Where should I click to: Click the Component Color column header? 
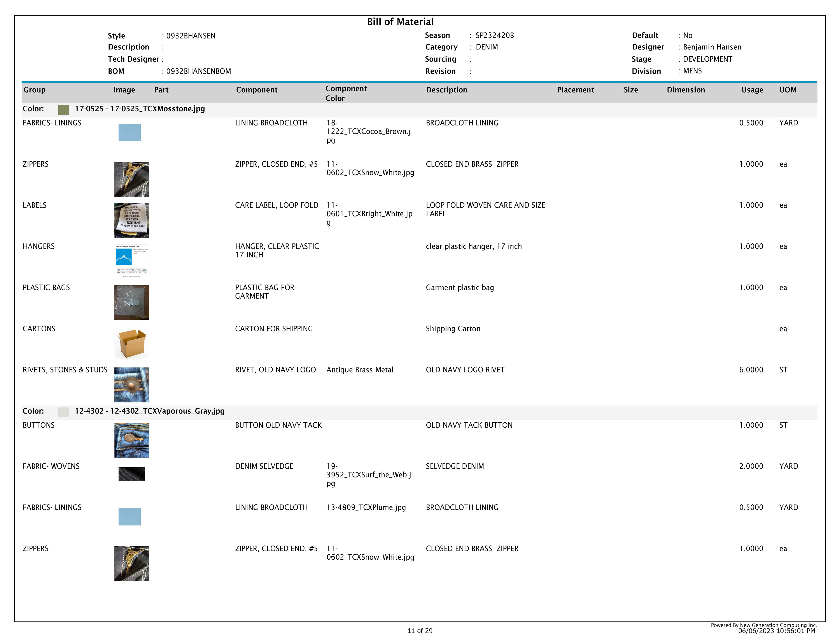pyautogui.click(x=346, y=93)
